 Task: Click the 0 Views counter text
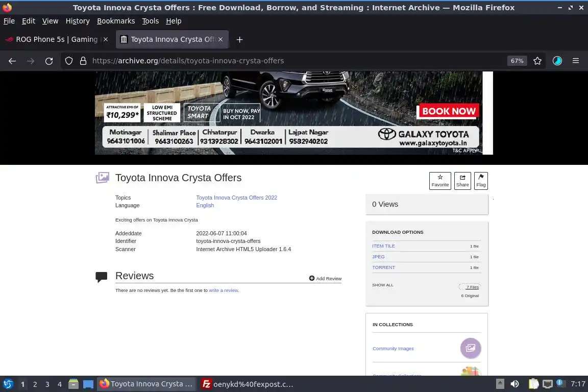point(385,205)
